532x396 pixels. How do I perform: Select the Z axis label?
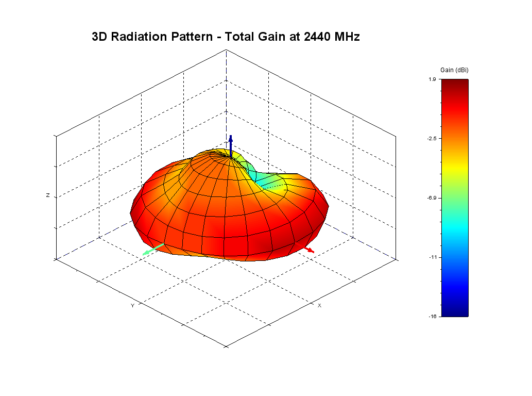pyautogui.click(x=48, y=195)
